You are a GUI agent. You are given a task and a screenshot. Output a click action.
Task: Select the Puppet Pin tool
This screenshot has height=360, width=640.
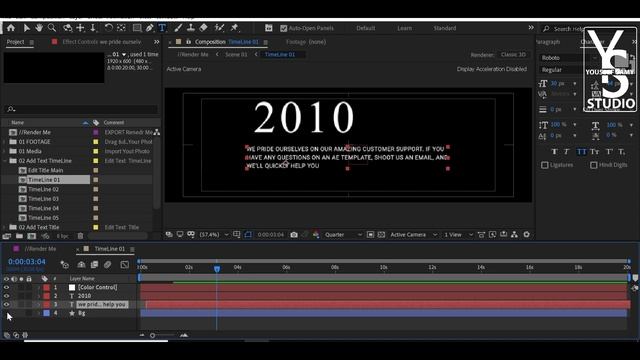(234, 28)
